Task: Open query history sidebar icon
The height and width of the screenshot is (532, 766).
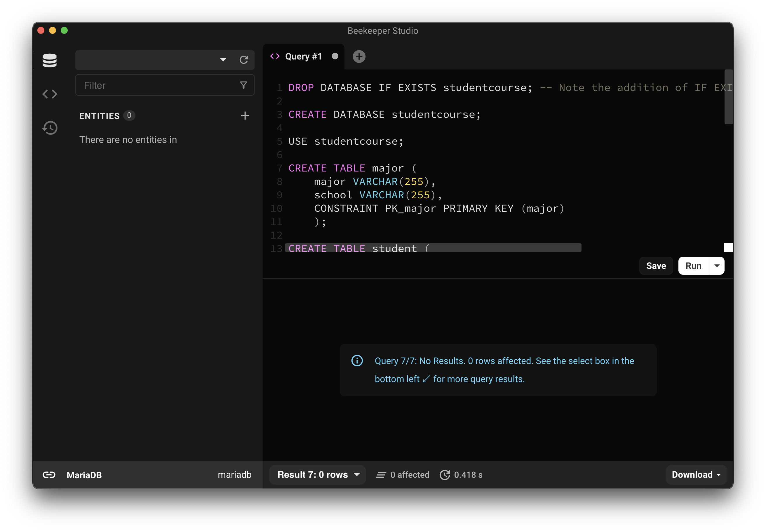Action: click(49, 128)
